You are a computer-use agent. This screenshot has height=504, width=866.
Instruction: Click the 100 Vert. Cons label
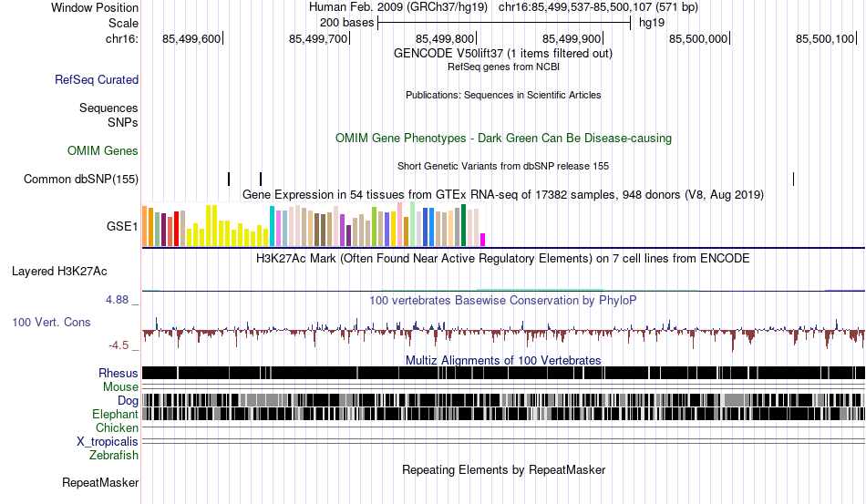51,322
